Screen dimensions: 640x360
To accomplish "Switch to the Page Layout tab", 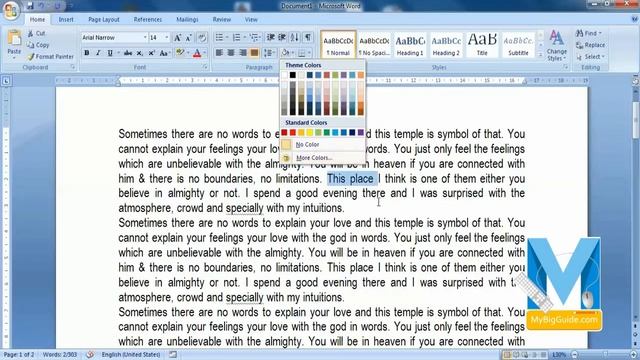I will [104, 20].
